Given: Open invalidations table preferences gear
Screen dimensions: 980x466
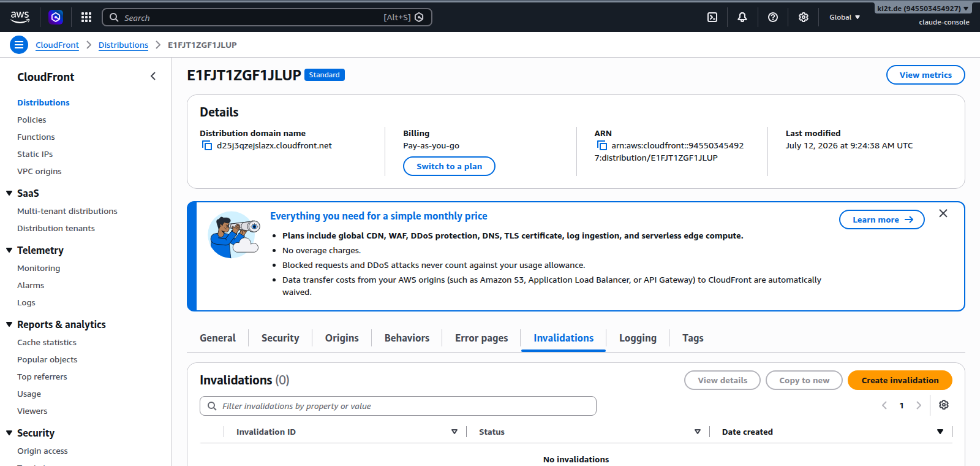Looking at the screenshot, I should tap(944, 405).
